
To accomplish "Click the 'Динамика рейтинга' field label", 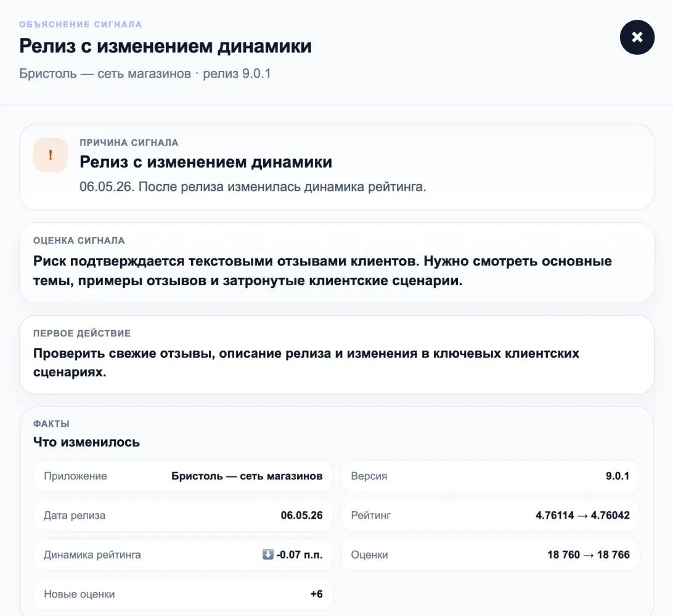I will (92, 554).
